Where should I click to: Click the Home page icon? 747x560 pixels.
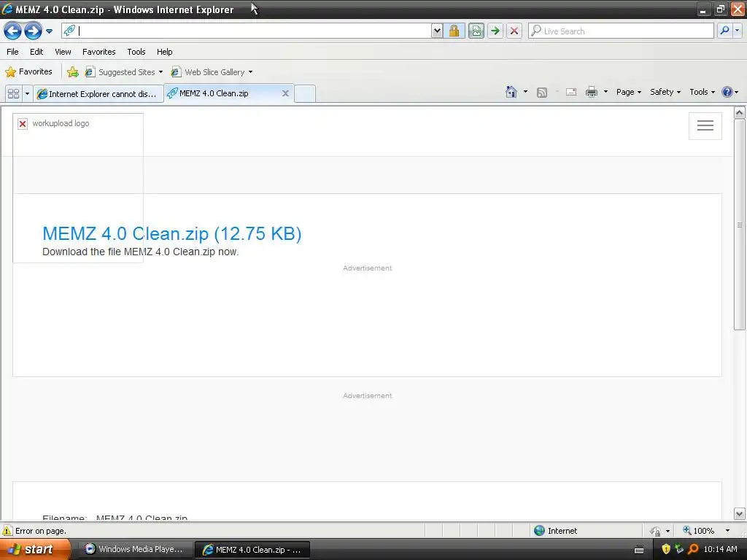[x=511, y=92]
